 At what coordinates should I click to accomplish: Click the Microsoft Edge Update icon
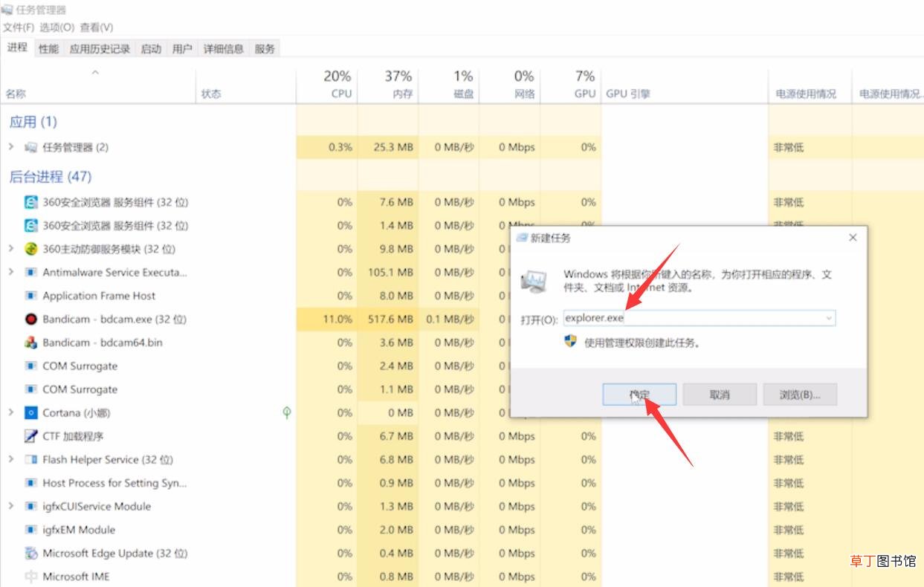coord(30,554)
